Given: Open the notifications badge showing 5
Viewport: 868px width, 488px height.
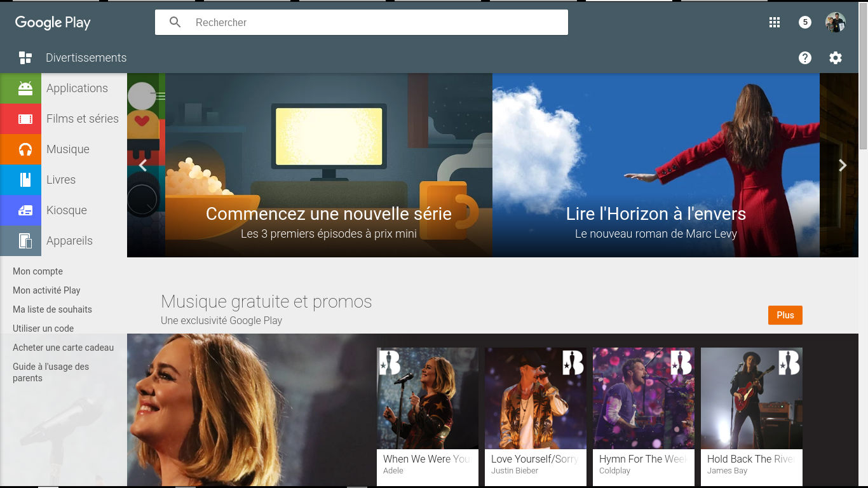Looking at the screenshot, I should point(805,22).
